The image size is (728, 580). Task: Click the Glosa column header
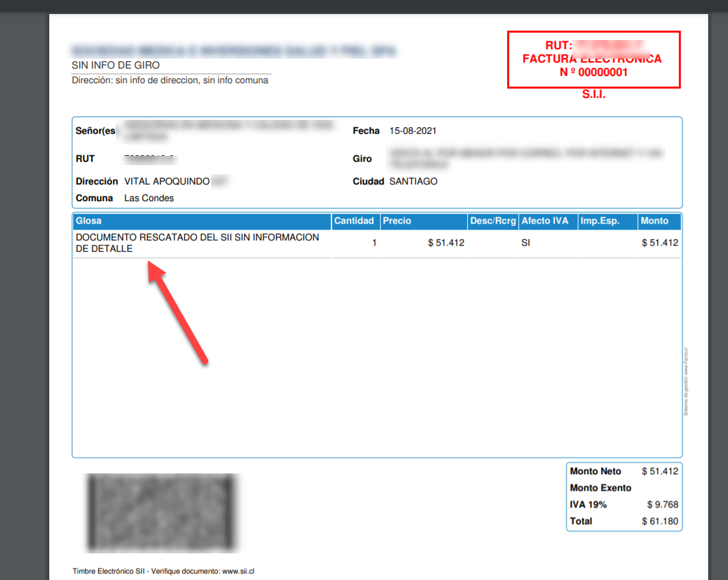pos(89,221)
